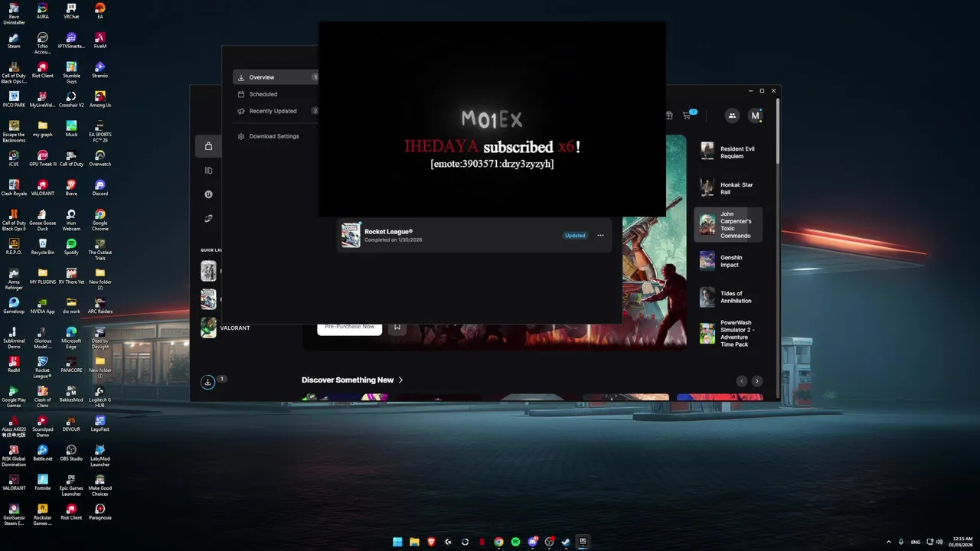The height and width of the screenshot is (551, 980).
Task: Click the Paragnosia desktop icon
Action: 100,512
